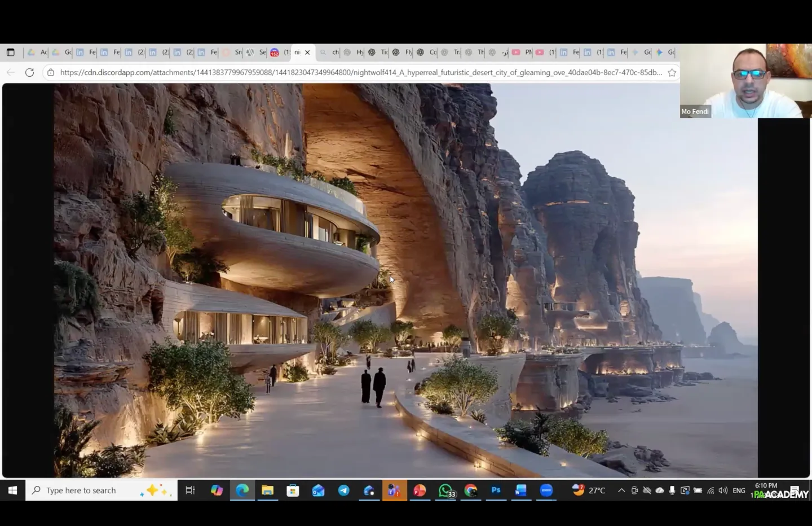Open the Wi-Fi network tray icon

pyautogui.click(x=710, y=490)
